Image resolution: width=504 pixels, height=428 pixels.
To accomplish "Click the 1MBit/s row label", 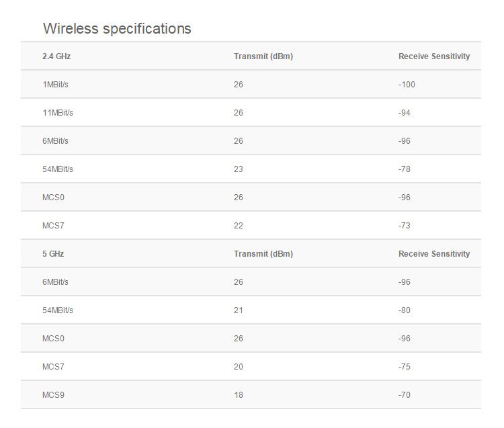I will [54, 85].
